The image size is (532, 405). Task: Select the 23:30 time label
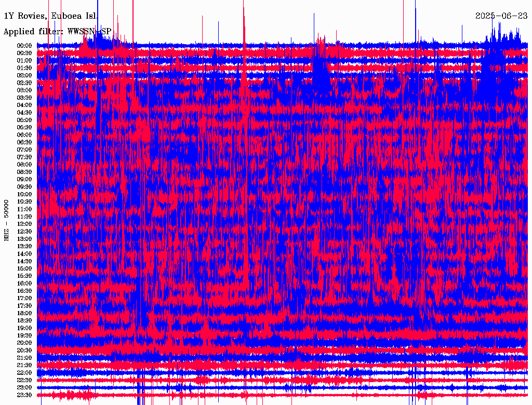24,395
